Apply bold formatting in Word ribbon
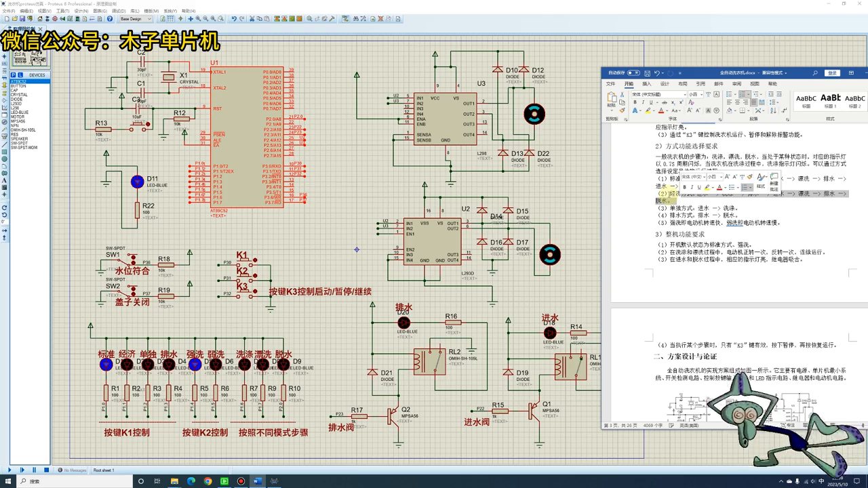The width and height of the screenshot is (868, 488). [x=635, y=102]
